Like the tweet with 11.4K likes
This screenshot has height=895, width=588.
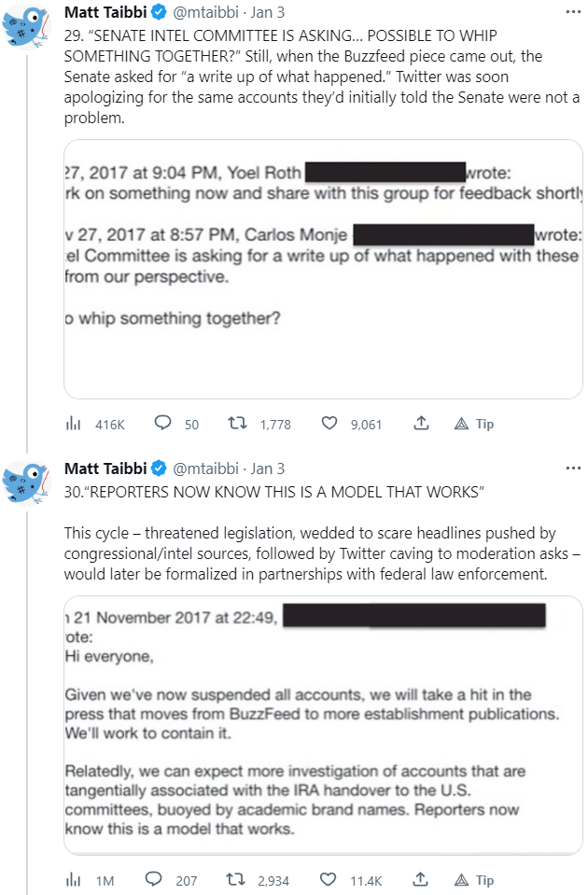[x=329, y=880]
